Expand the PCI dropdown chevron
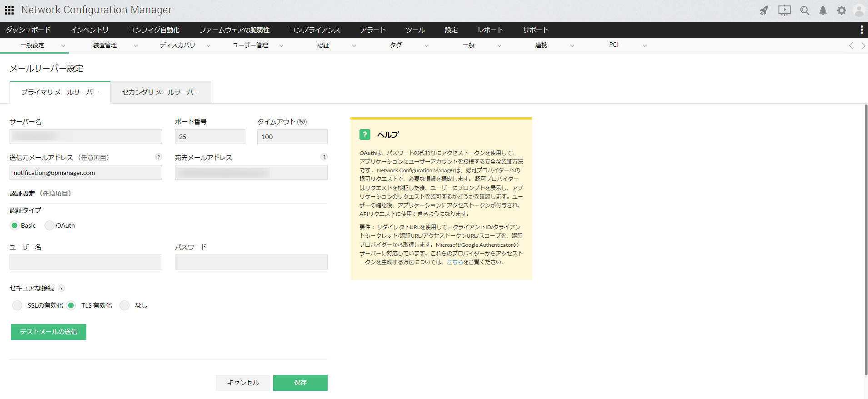This screenshot has width=868, height=399. [644, 45]
